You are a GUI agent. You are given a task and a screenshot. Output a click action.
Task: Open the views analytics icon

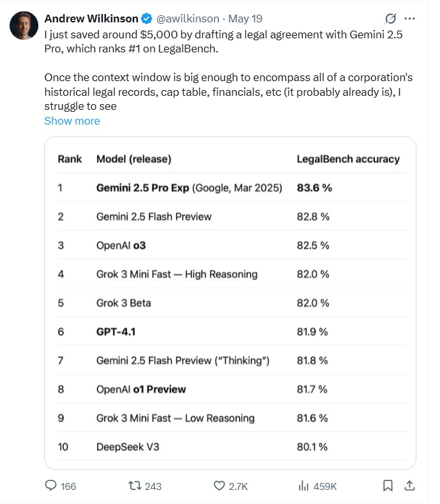(x=304, y=485)
